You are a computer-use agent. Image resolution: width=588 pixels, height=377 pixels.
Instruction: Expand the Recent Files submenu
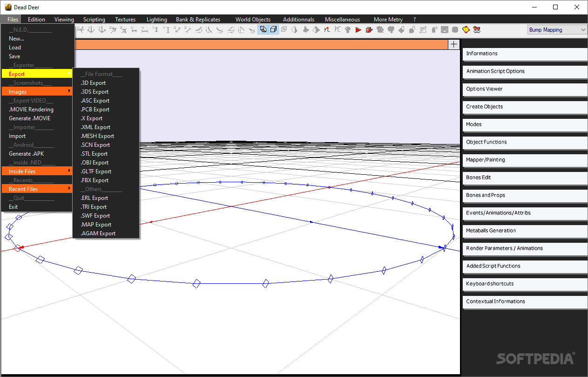pyautogui.click(x=37, y=189)
